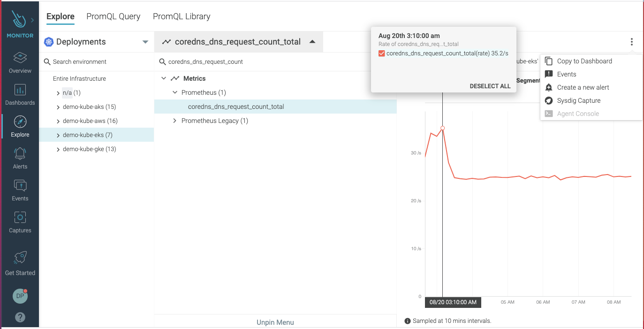Choose Copy to Dashboard from the menu
The height and width of the screenshot is (329, 644).
pyautogui.click(x=583, y=61)
